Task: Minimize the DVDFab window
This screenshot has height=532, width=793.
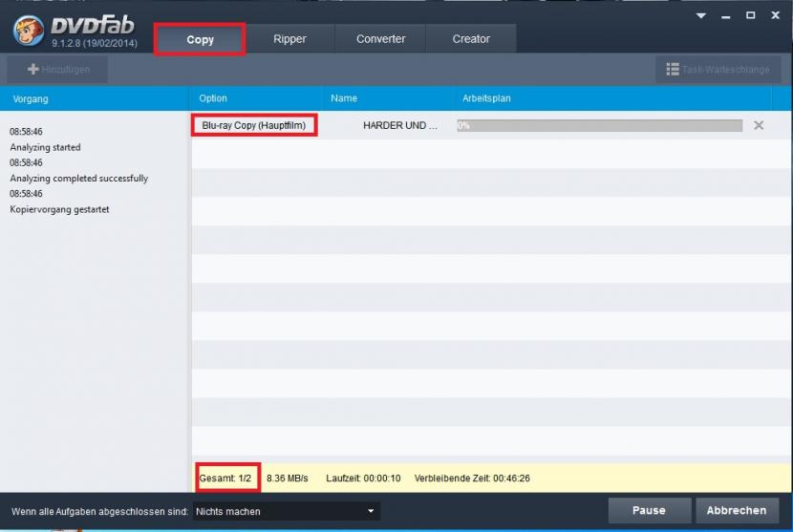Action: tap(725, 15)
